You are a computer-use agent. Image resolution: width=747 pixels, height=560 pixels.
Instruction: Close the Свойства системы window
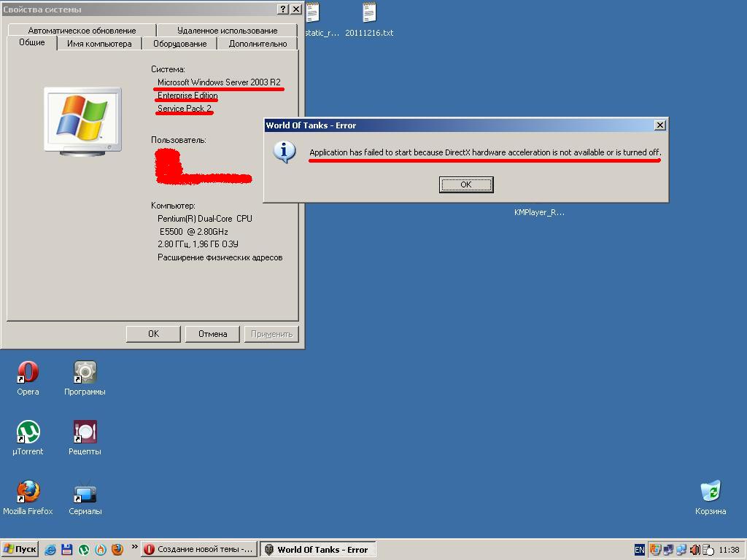(296, 9)
